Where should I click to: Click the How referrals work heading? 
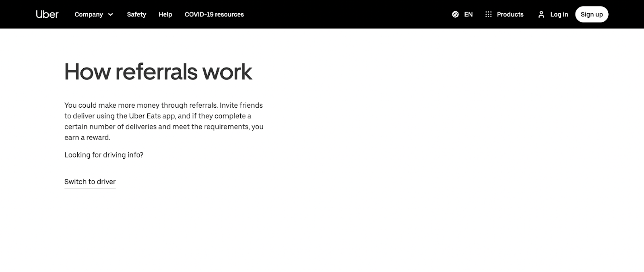click(158, 72)
